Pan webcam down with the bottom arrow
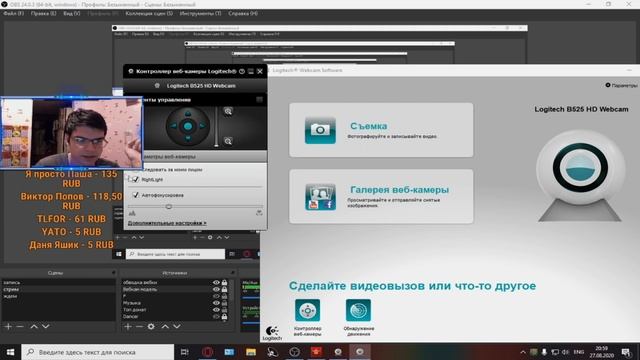The image size is (640, 360). 188,139
